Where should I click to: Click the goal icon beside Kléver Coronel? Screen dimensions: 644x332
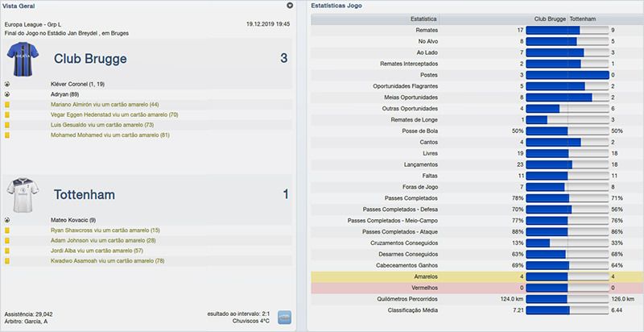click(x=7, y=83)
